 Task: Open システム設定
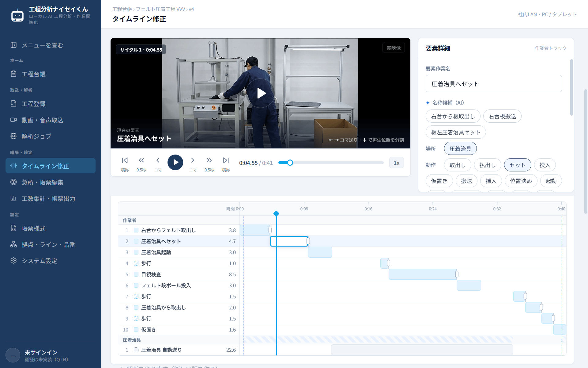coord(51,261)
